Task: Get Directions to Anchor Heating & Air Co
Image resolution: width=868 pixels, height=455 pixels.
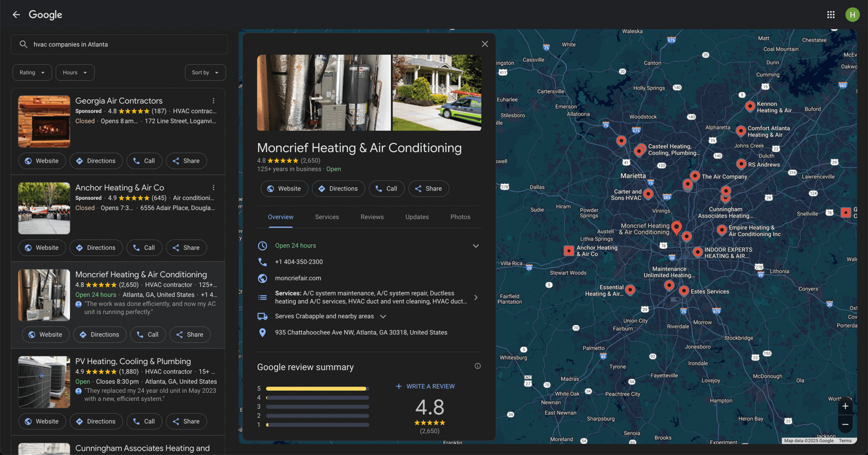Action: tap(96, 248)
